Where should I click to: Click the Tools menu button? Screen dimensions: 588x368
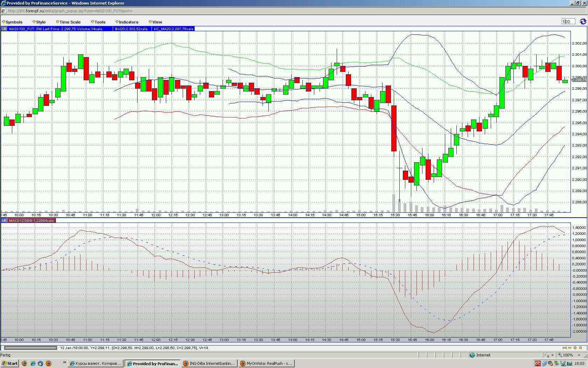(x=99, y=22)
